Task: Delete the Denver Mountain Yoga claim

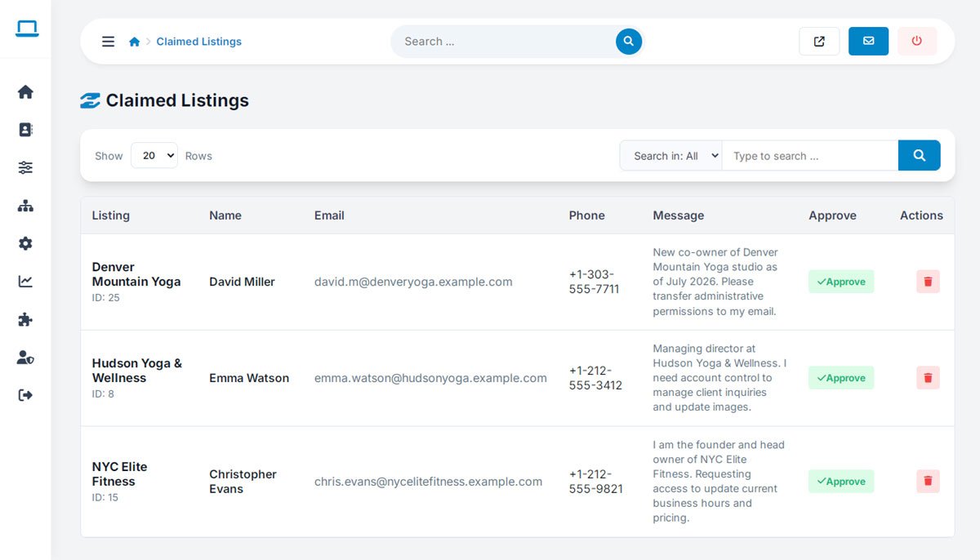Action: pyautogui.click(x=928, y=282)
